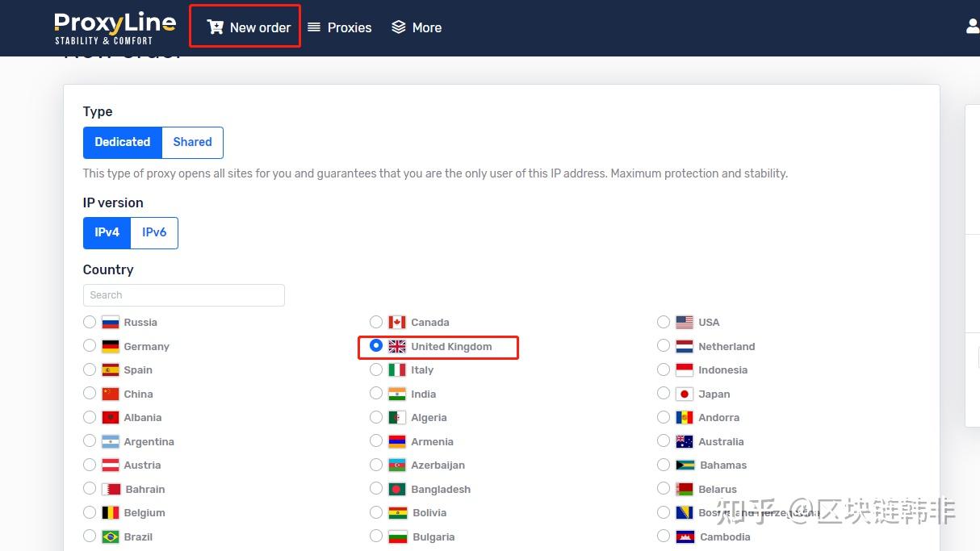Click the Indonesia flag icon
The image size is (980, 551).
685,370
